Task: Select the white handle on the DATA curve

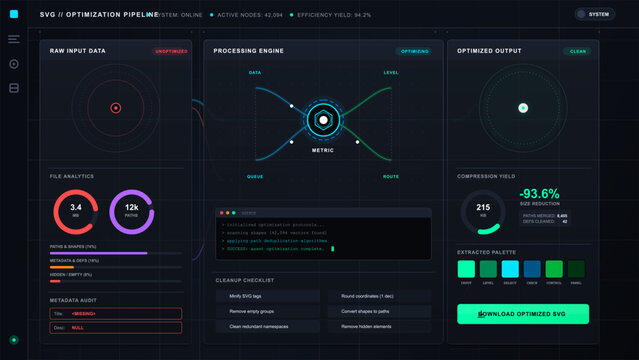Action: (x=291, y=106)
